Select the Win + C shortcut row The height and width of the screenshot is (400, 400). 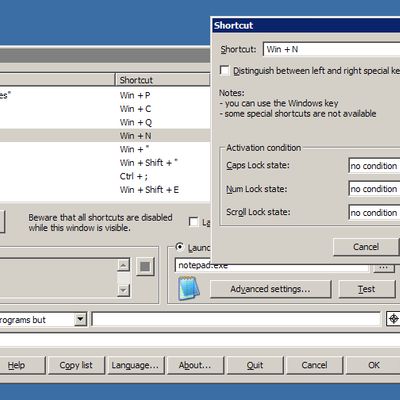tap(105, 109)
